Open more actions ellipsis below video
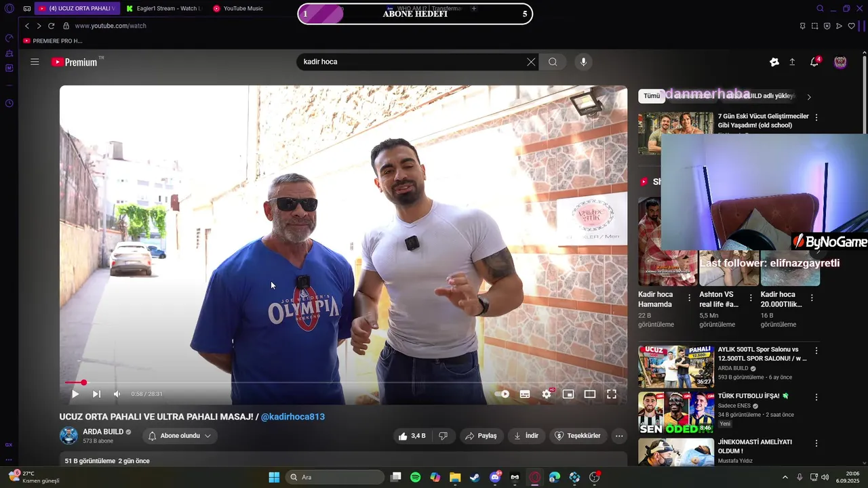This screenshot has width=868, height=488. click(x=619, y=436)
